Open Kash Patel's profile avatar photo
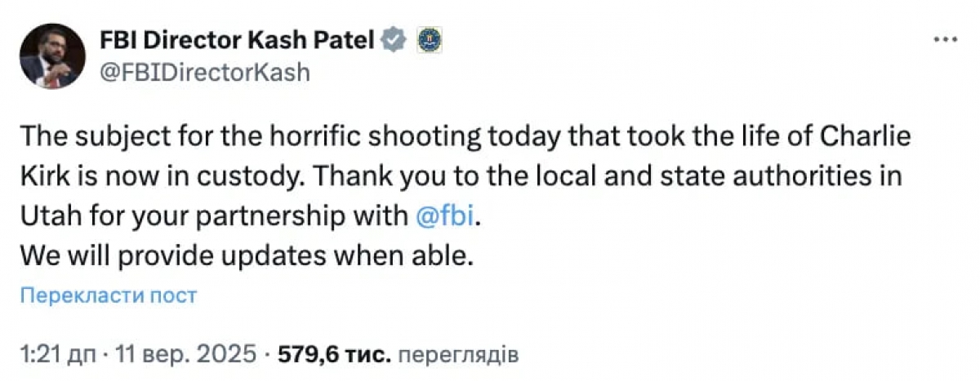980x381 pixels. click(53, 55)
